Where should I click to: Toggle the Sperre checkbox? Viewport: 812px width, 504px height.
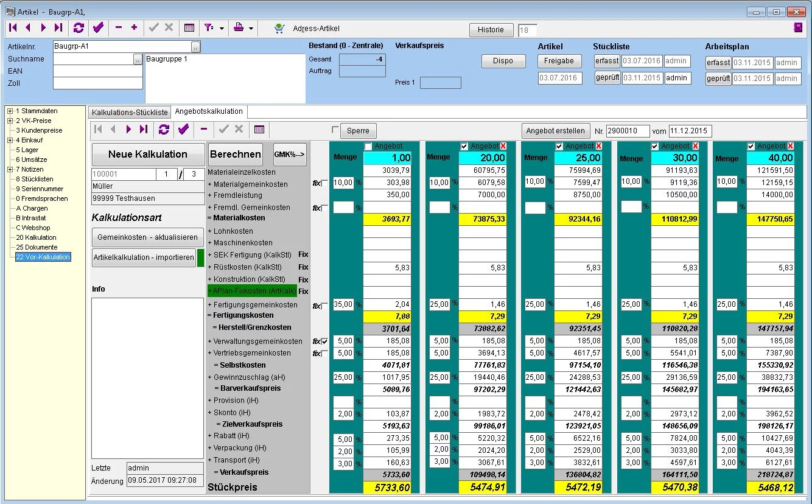coord(335,130)
